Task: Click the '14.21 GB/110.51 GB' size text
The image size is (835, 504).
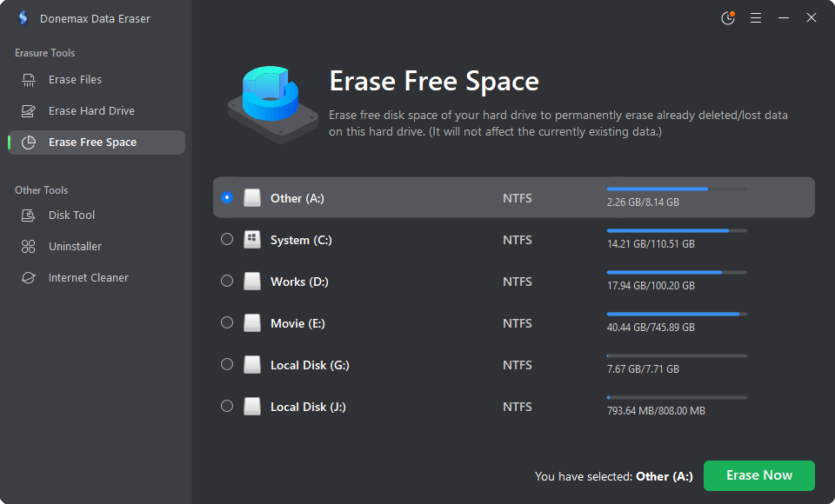Action: pos(651,244)
